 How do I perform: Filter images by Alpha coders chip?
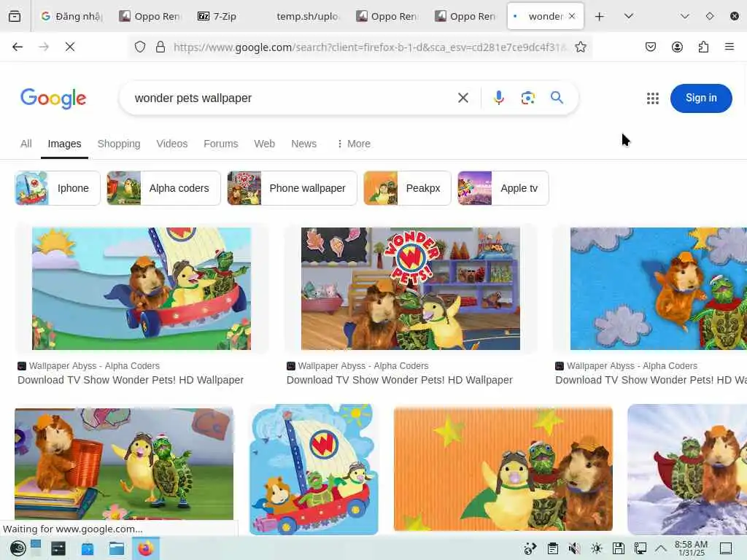[163, 188]
